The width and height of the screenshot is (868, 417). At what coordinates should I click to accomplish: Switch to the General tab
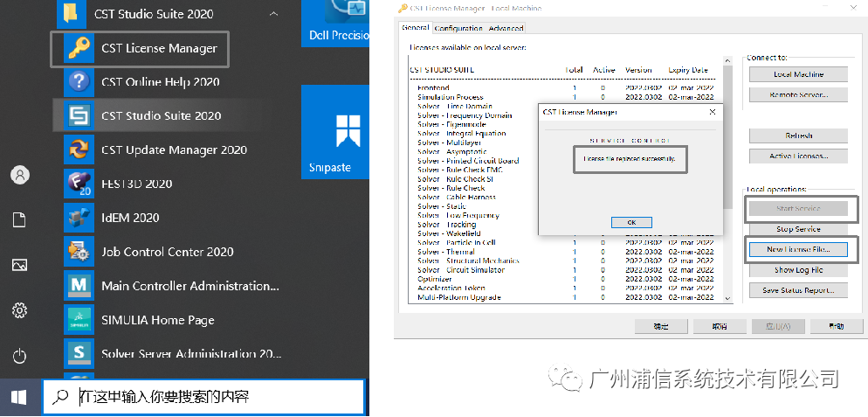(415, 27)
